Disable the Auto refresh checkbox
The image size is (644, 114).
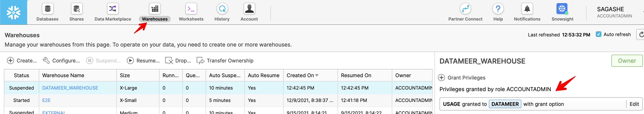tap(598, 34)
